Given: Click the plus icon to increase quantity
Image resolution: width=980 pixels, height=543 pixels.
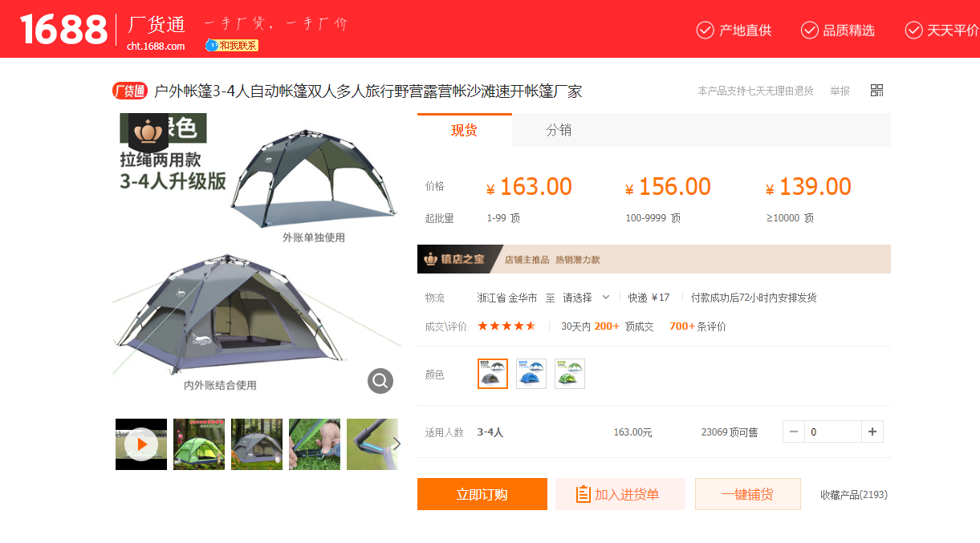Looking at the screenshot, I should tap(872, 432).
